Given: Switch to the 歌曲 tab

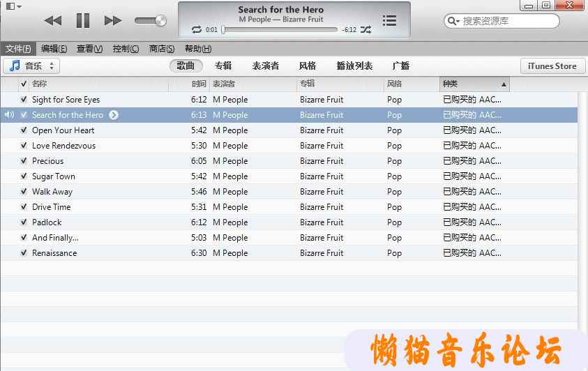Looking at the screenshot, I should tap(186, 66).
